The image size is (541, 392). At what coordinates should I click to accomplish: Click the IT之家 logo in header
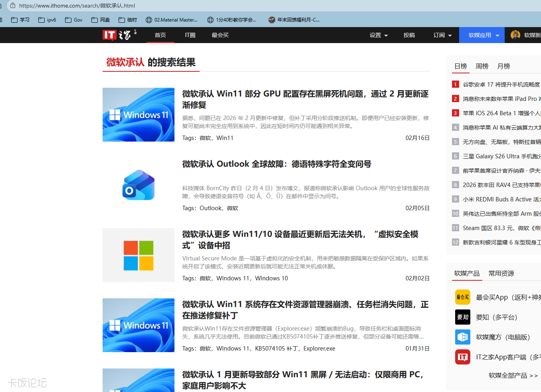click(x=119, y=35)
